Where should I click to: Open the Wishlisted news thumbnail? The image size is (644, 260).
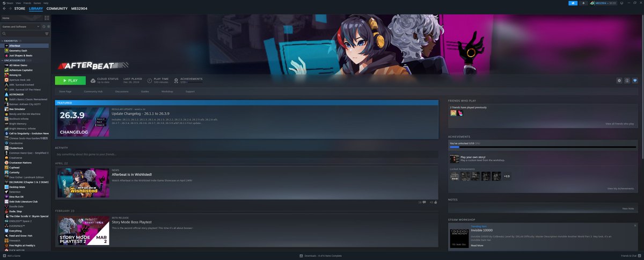click(x=83, y=183)
